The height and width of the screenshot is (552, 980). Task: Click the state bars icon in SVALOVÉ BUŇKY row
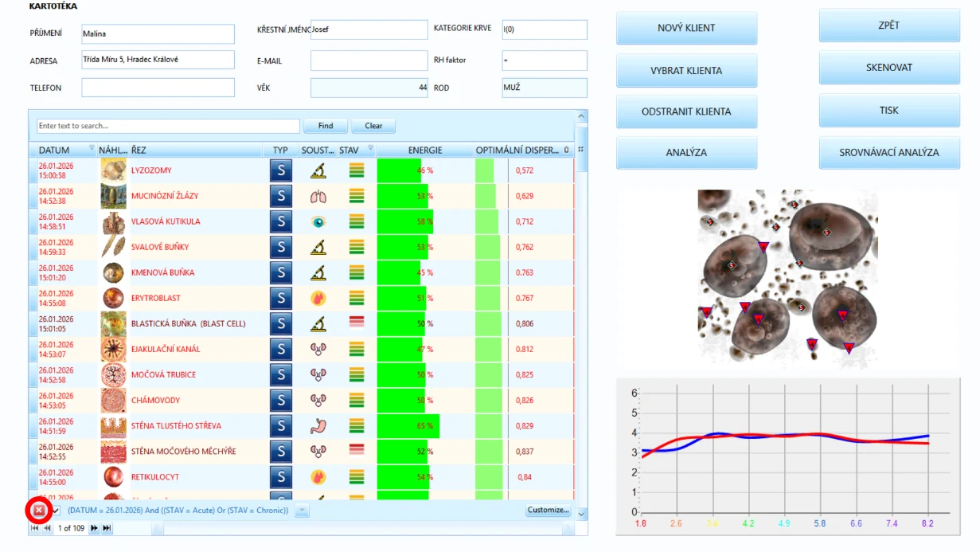coord(357,247)
